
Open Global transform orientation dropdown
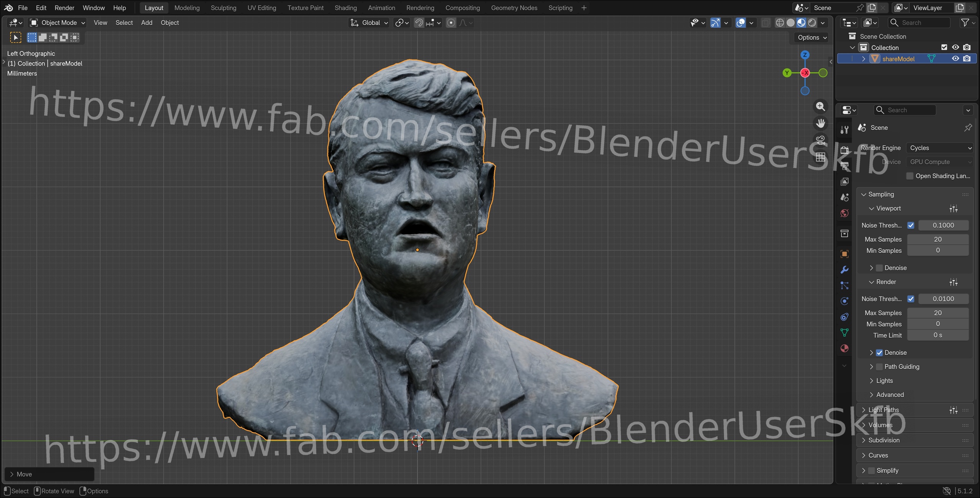[x=370, y=23]
